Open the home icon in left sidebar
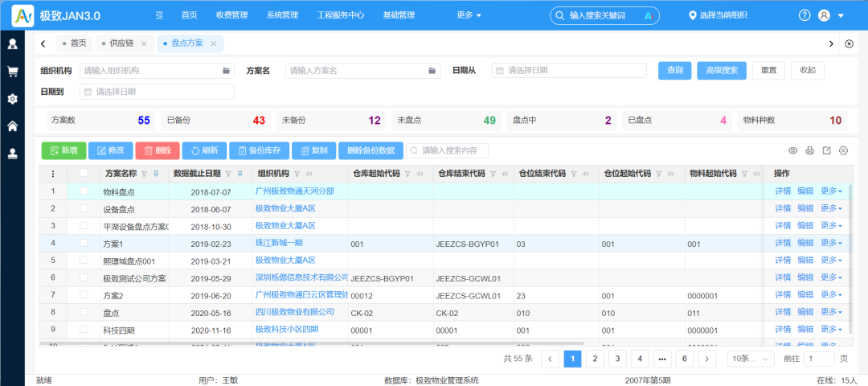Screen dimensions: 868x386 point(12,126)
